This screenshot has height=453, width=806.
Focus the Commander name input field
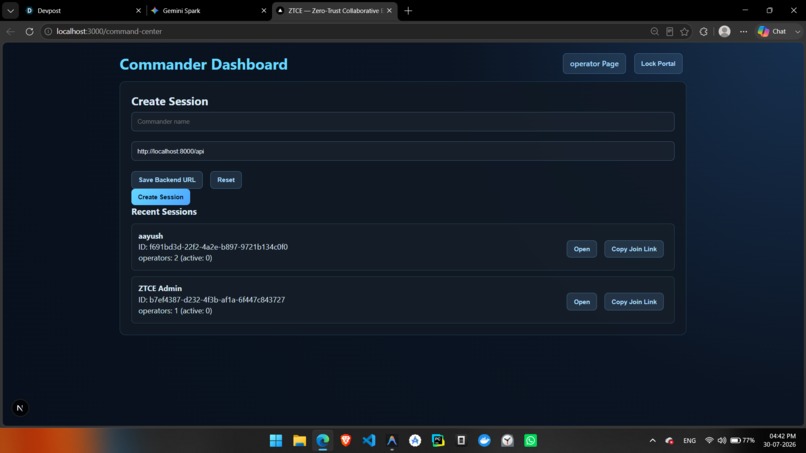402,122
